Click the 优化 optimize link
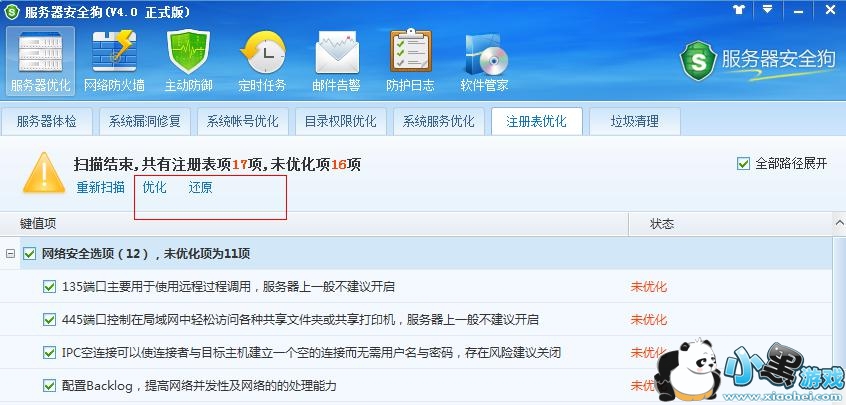Image resolution: width=846 pixels, height=405 pixels. tap(154, 187)
